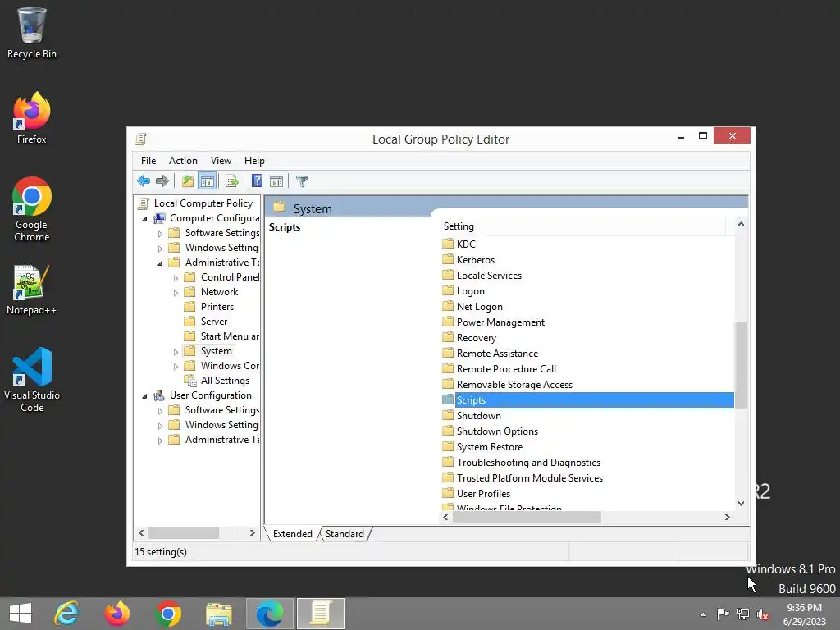Image resolution: width=840 pixels, height=630 pixels.
Task: Expand Software Settings under User Configuration
Action: pyautogui.click(x=160, y=411)
